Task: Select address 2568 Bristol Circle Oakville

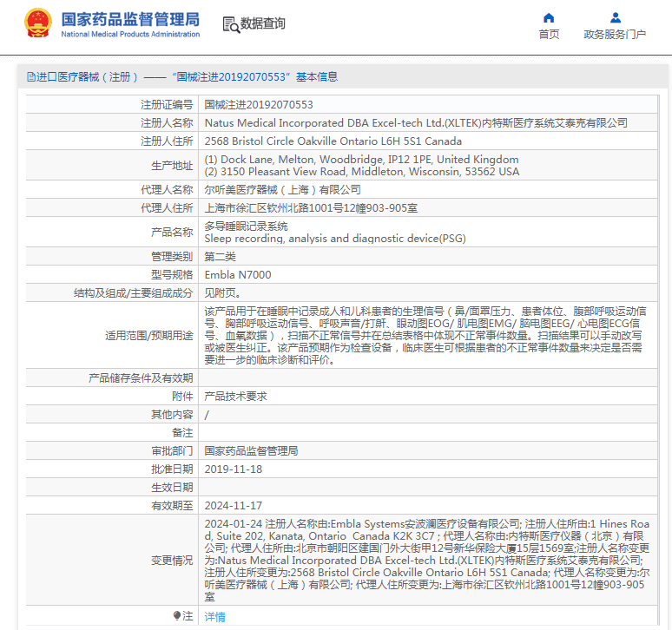Action: coord(333,141)
